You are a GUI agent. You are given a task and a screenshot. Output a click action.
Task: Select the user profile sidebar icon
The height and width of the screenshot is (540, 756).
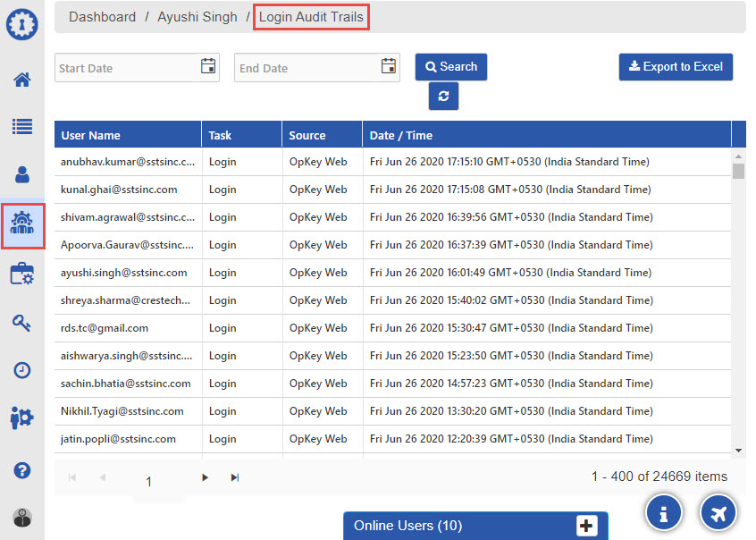(x=22, y=173)
